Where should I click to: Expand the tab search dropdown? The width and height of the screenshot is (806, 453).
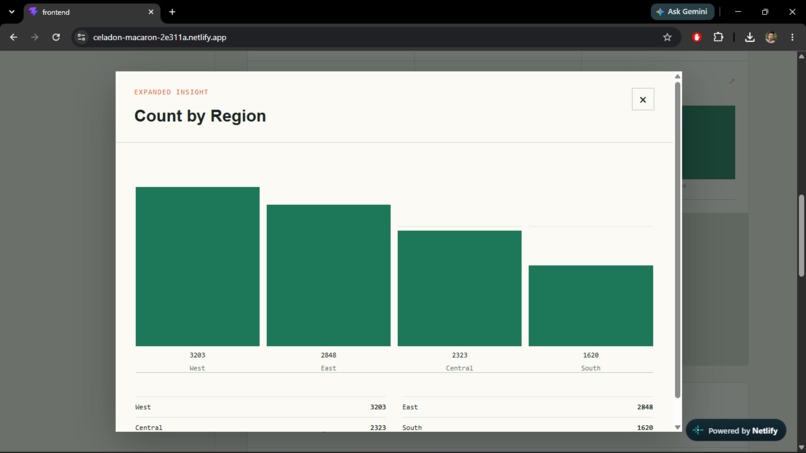[x=11, y=12]
